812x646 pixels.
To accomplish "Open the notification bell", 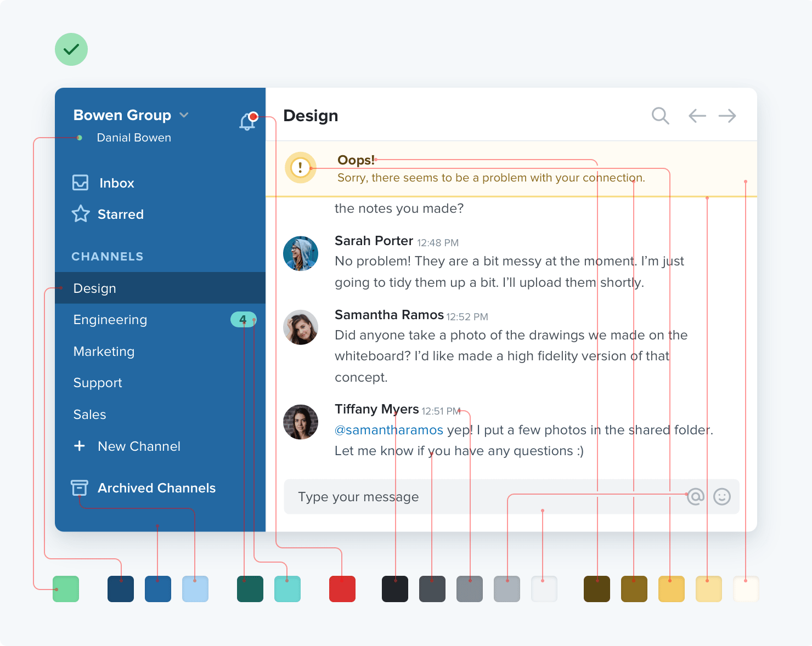I will pyautogui.click(x=246, y=121).
